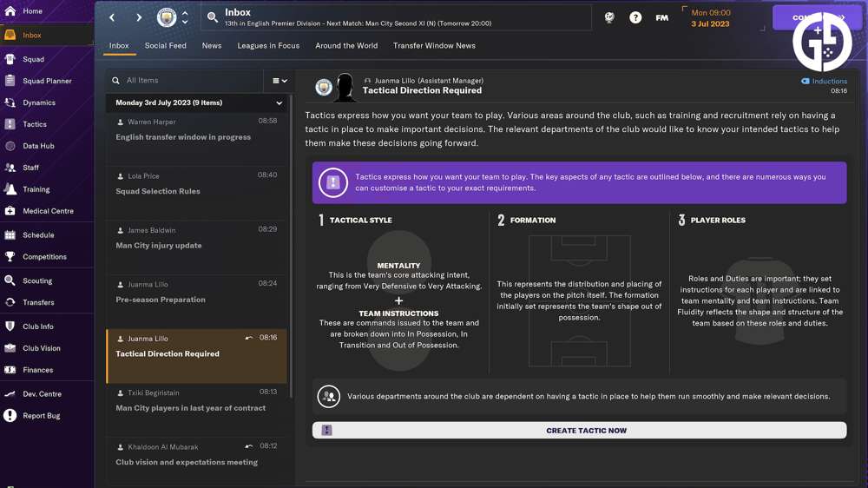
Task: Open Man City players in last year message
Action: pyautogui.click(x=196, y=408)
